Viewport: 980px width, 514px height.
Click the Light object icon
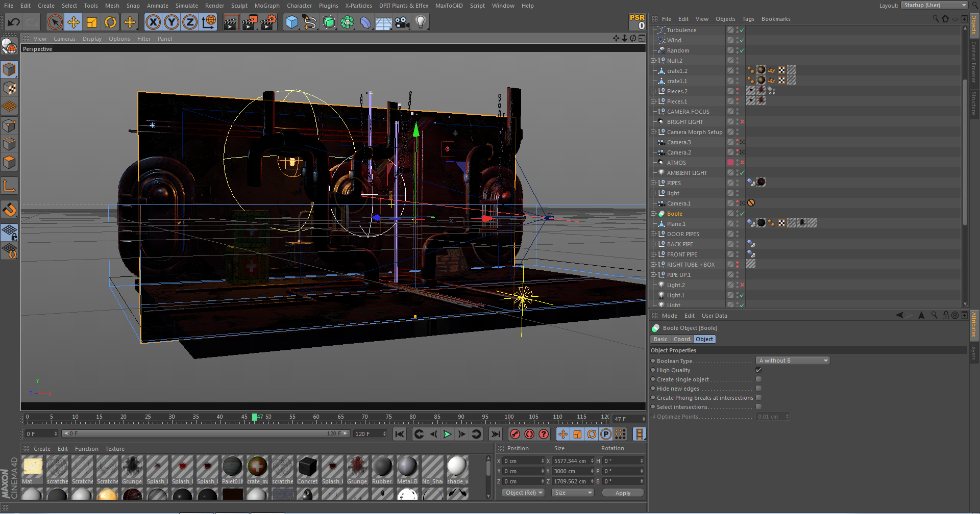point(421,22)
